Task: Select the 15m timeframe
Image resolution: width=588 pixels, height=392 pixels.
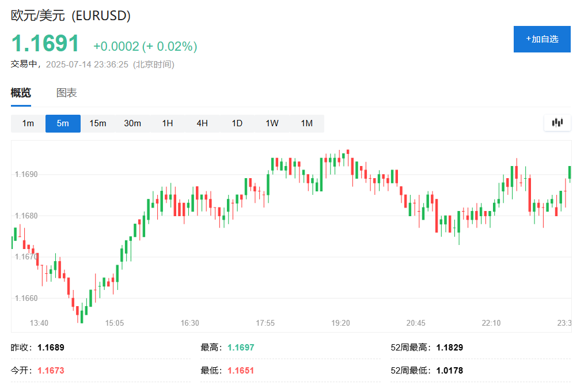Action: coord(98,123)
